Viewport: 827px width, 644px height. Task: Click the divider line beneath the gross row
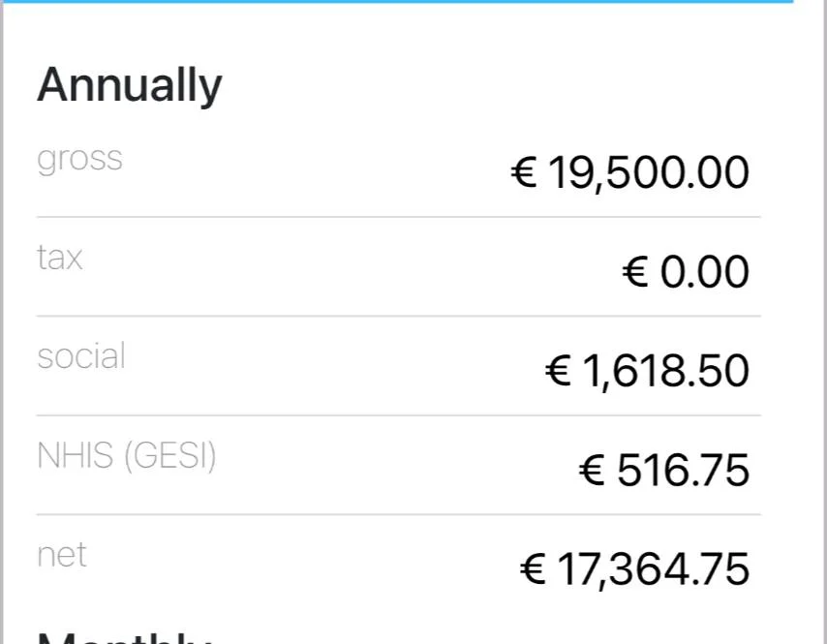point(398,217)
